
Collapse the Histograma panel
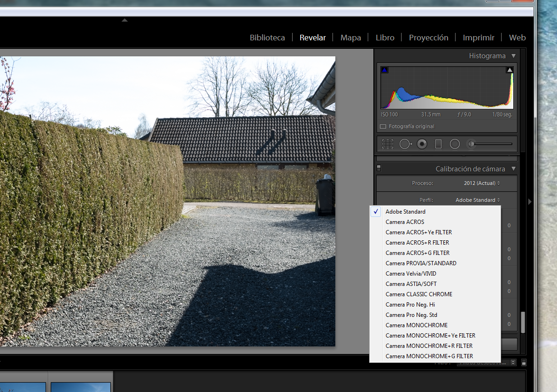(513, 56)
